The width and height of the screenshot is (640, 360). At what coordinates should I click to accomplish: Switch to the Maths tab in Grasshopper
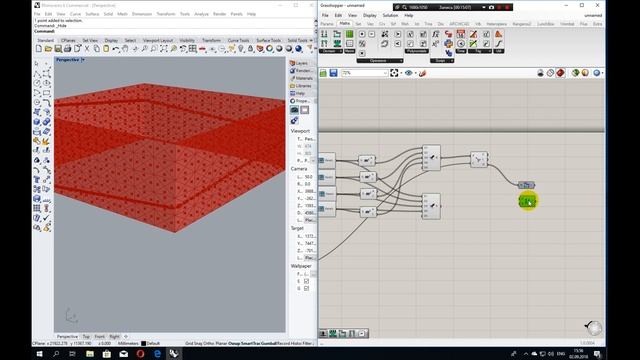pyautogui.click(x=344, y=24)
